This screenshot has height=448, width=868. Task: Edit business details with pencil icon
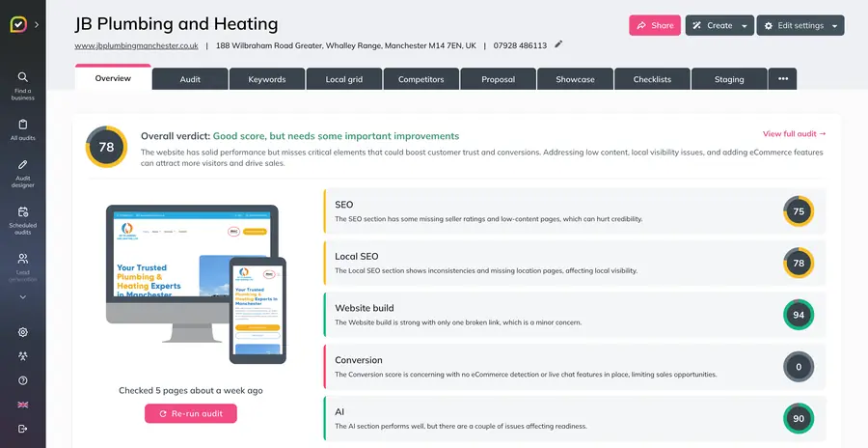coord(558,44)
